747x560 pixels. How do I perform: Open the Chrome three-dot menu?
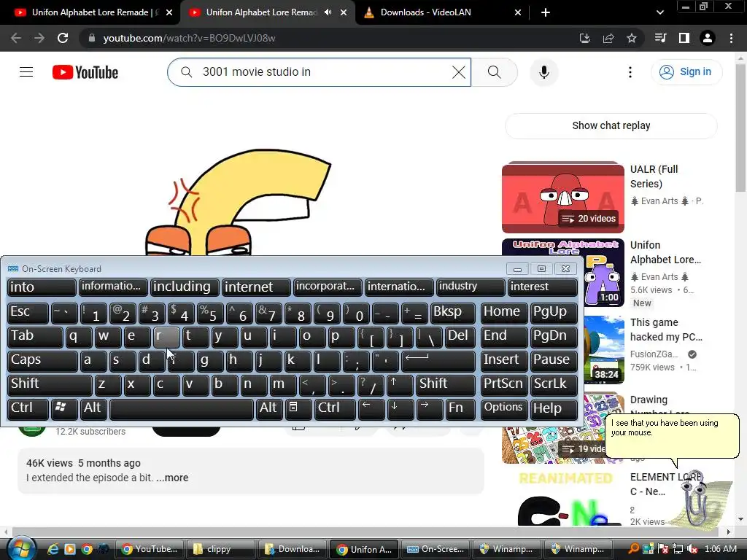click(x=731, y=38)
